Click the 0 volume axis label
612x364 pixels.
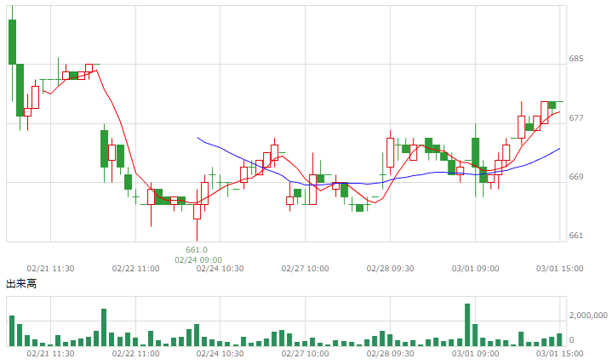pos(571,340)
